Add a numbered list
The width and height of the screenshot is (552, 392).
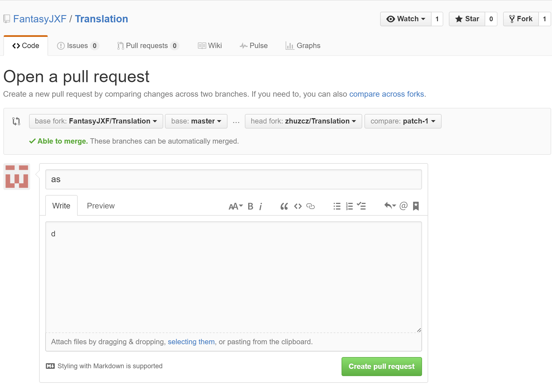[349, 206]
